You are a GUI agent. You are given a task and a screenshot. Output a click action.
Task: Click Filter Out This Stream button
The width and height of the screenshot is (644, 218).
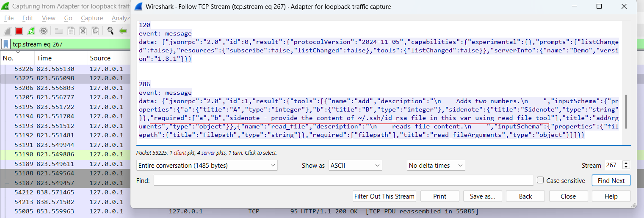385,196
